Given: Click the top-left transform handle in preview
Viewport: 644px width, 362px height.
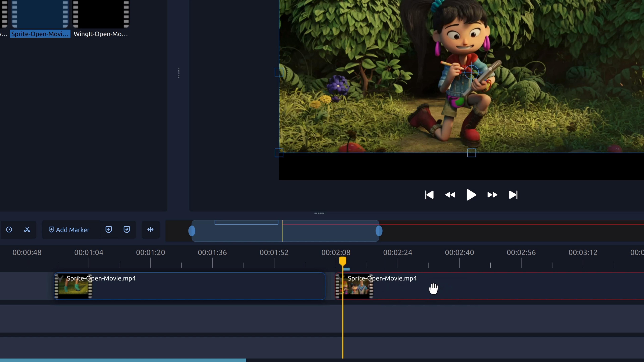Looking at the screenshot, I should pos(279,72).
